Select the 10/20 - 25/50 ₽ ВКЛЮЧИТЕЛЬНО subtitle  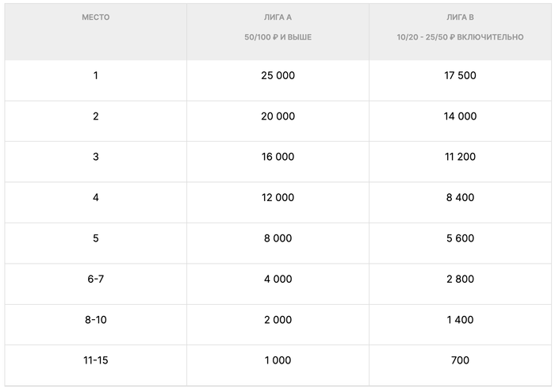point(460,37)
